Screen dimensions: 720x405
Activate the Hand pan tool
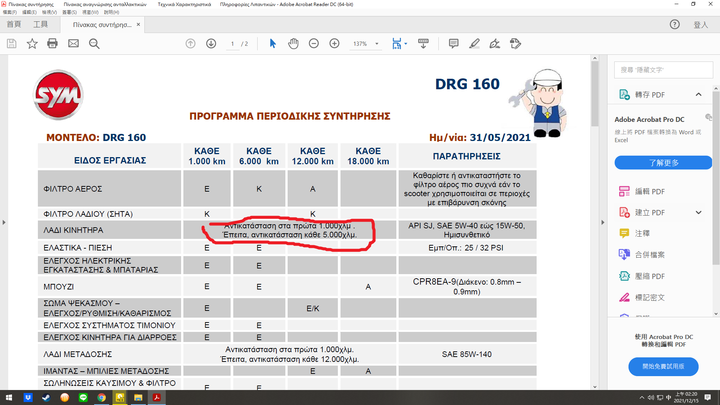293,44
